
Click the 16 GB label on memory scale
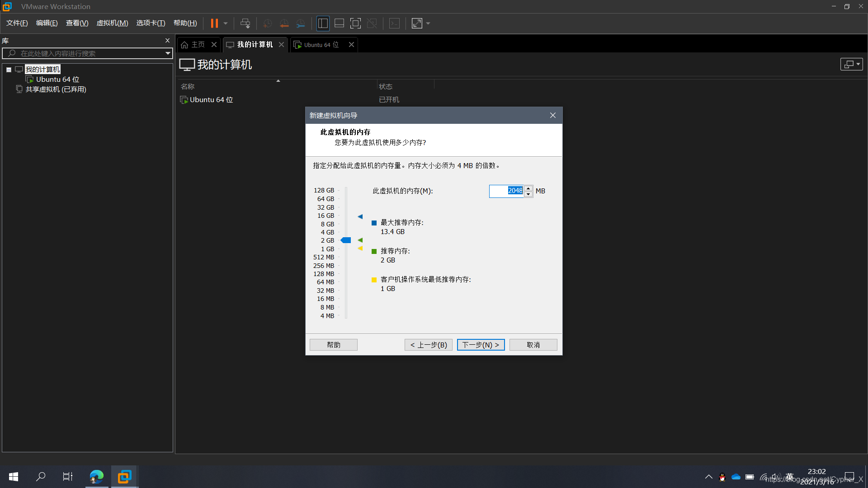click(326, 216)
